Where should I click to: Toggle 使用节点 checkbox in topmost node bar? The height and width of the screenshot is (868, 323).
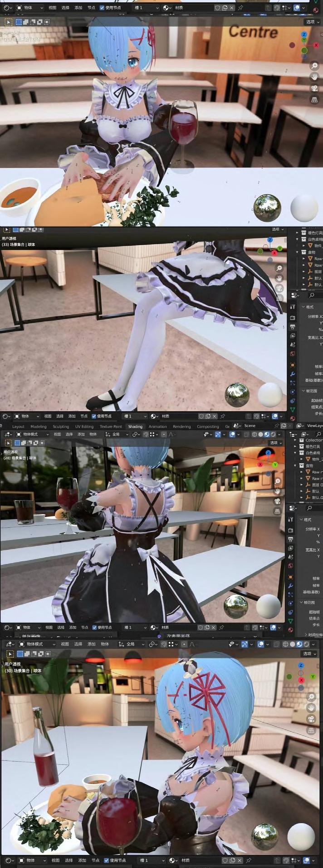point(102,8)
